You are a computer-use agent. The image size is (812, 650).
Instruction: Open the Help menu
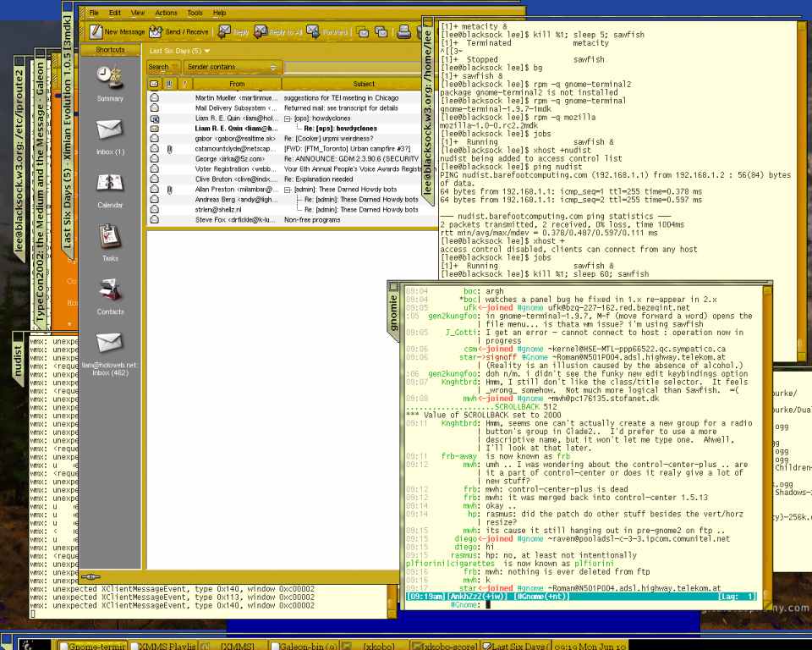[x=220, y=13]
